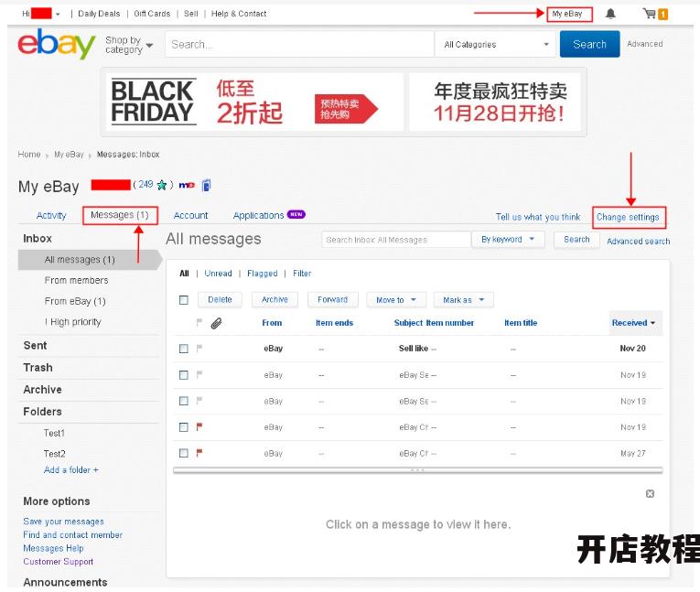Open Help & Contact link

pos(239,14)
